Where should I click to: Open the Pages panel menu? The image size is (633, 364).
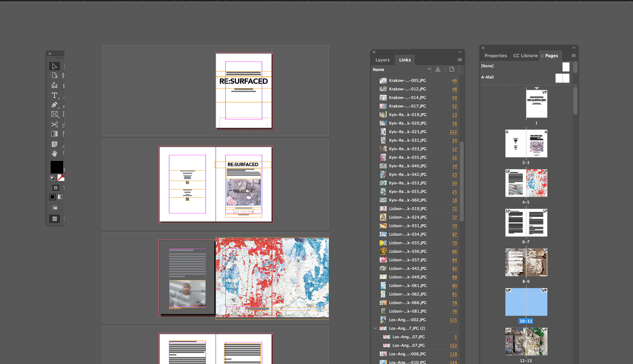coord(573,56)
